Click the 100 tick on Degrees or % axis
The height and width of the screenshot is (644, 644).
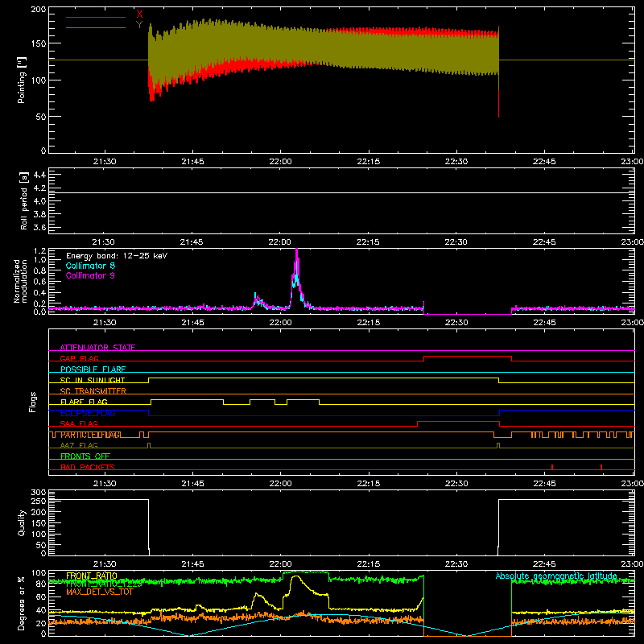[39, 573]
